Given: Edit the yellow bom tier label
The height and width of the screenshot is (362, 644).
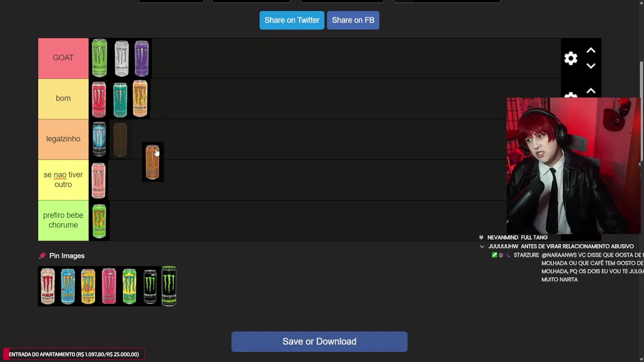Looking at the screenshot, I should tap(63, 99).
